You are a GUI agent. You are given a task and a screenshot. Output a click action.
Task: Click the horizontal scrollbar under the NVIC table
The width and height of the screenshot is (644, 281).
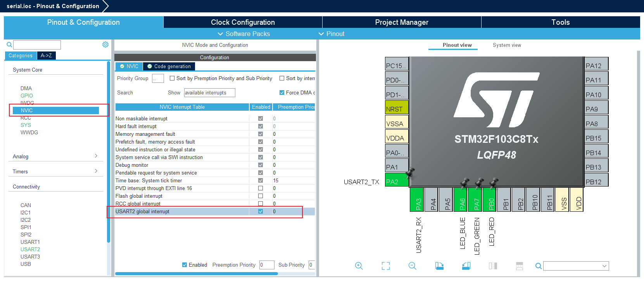click(x=196, y=274)
